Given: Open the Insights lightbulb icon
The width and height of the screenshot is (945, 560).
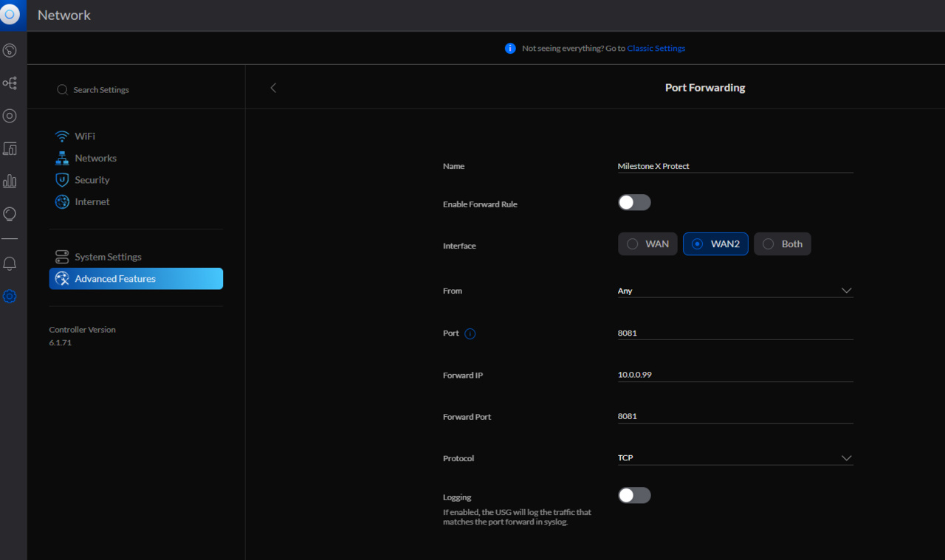Looking at the screenshot, I should [x=10, y=214].
